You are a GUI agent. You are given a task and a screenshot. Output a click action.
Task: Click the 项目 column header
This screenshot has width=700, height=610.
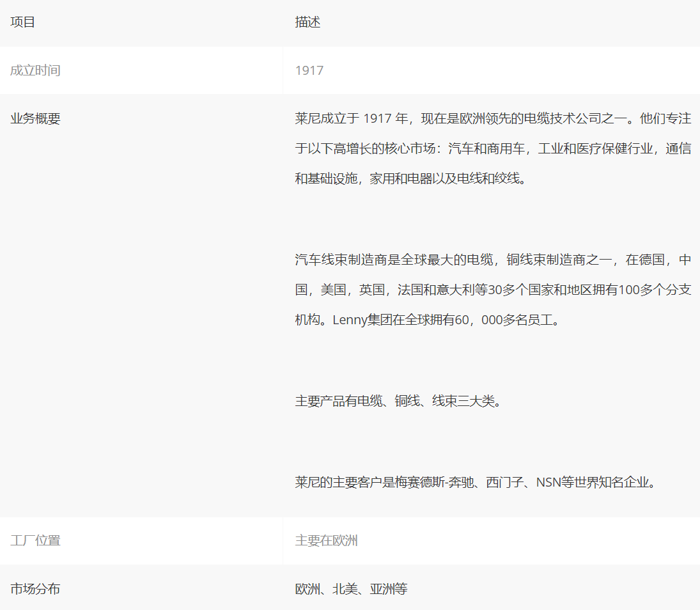click(22, 22)
